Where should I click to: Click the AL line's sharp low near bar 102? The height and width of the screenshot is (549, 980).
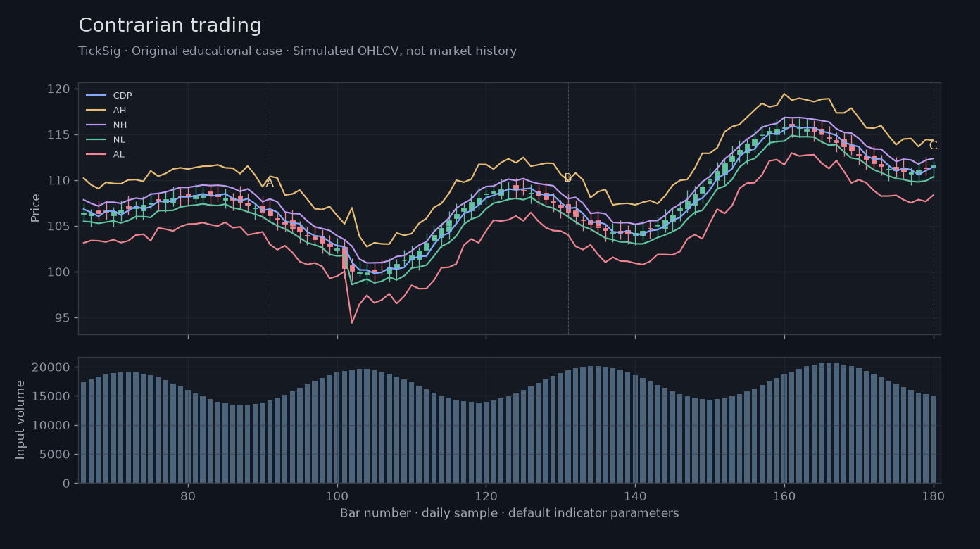tap(352, 322)
